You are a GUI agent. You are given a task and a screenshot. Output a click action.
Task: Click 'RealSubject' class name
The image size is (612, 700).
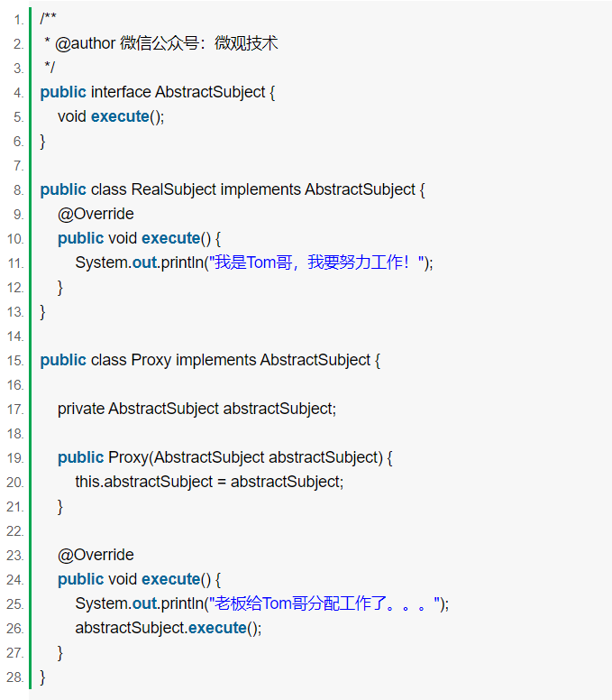[174, 189]
